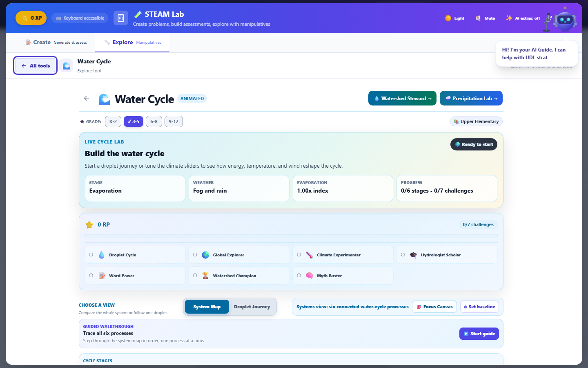Select the K-2 grade option
Viewport: 588px width, 368px height.
point(113,121)
